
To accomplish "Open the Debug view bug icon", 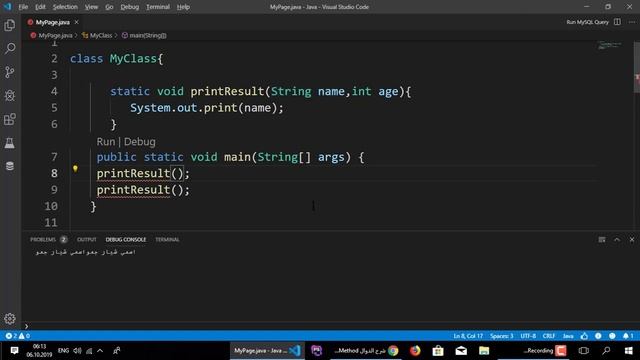I will click(10, 96).
